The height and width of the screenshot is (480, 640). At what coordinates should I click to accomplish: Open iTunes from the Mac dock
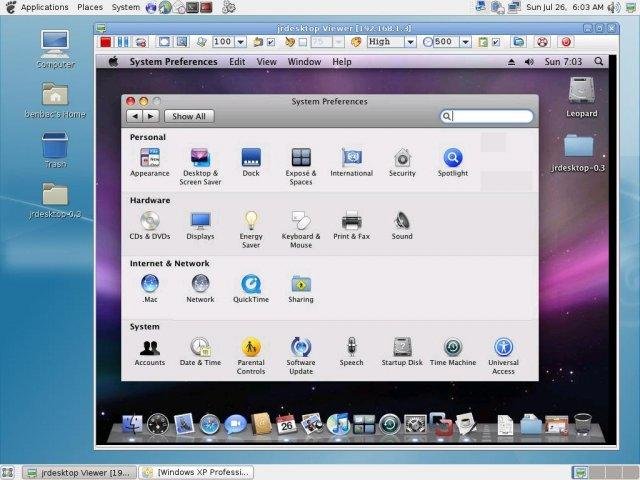(338, 424)
